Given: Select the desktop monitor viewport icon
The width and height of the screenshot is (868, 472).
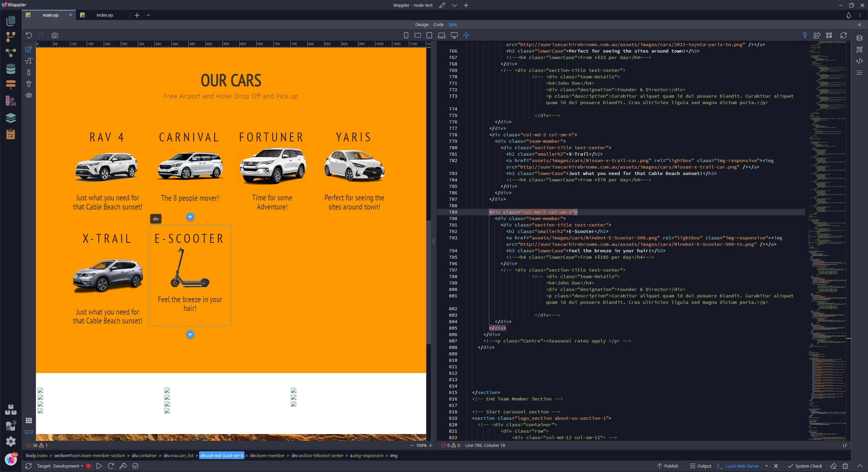Looking at the screenshot, I should coord(454,35).
